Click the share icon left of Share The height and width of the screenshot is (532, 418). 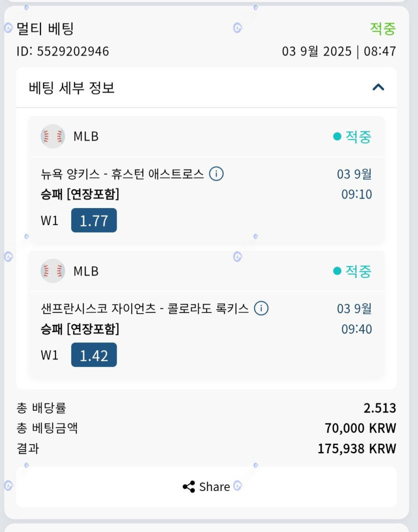189,487
